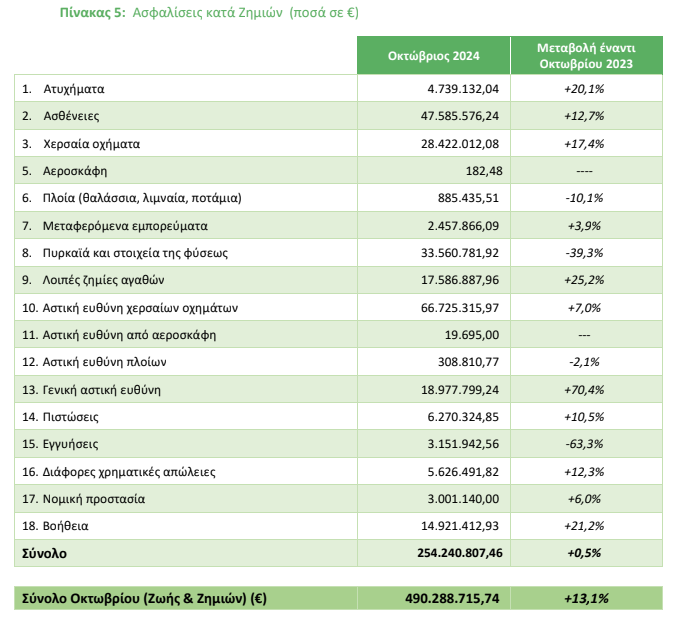Screen dimensions: 679x633
Task: Click the 'Μεταφερόμενα εμπορεύματα' row label
Action: pos(125,226)
